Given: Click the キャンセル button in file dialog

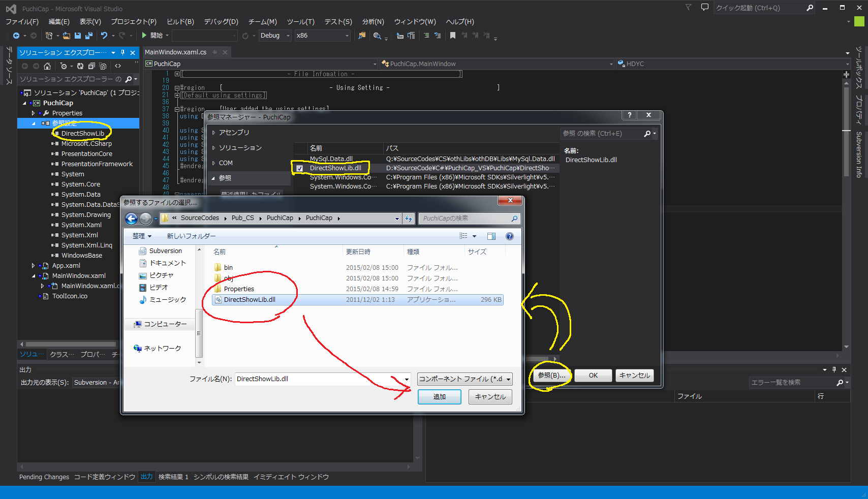Looking at the screenshot, I should pyautogui.click(x=490, y=397).
